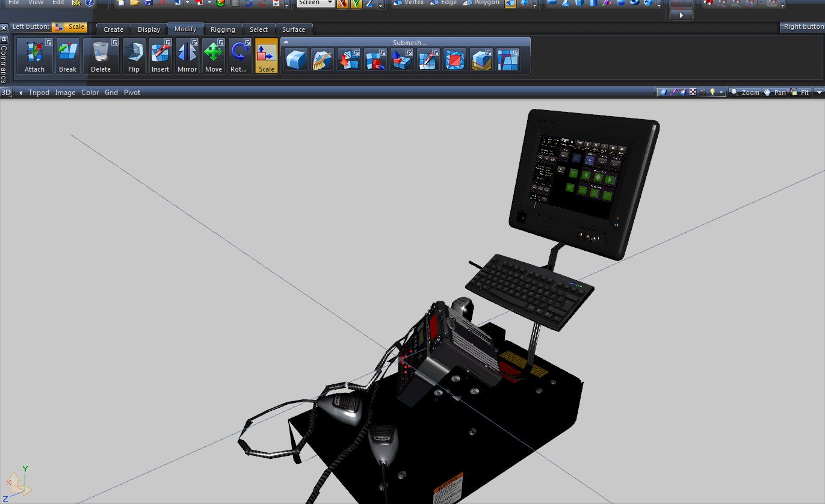Select the Attach tool
The width and height of the screenshot is (825, 504).
tap(34, 56)
